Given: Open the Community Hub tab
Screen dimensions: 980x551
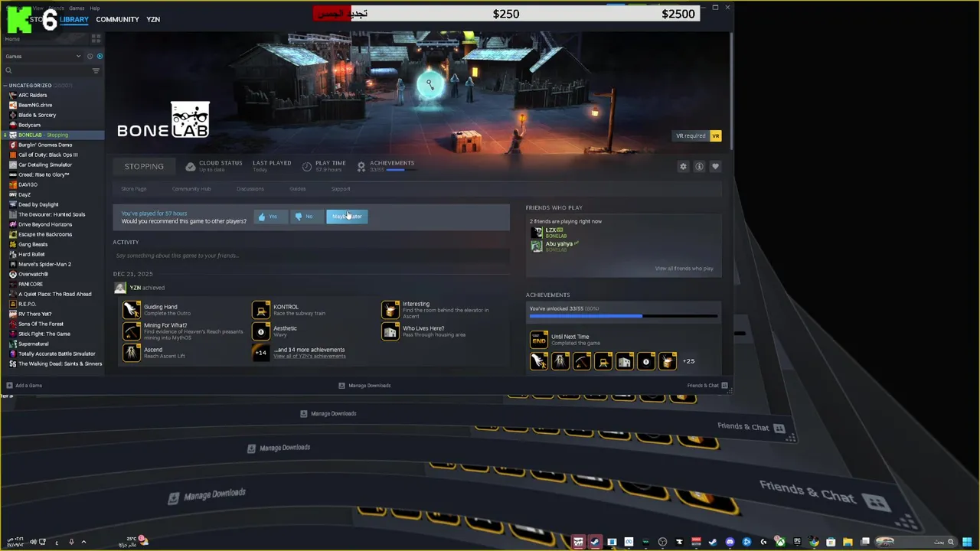Looking at the screenshot, I should [x=191, y=189].
